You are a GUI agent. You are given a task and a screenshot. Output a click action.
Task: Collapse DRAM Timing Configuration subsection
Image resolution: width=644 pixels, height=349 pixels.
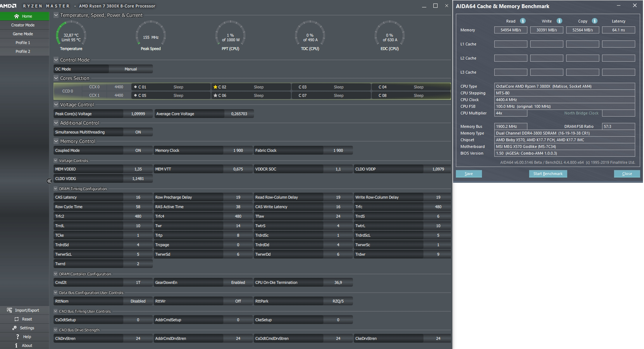[x=56, y=189]
